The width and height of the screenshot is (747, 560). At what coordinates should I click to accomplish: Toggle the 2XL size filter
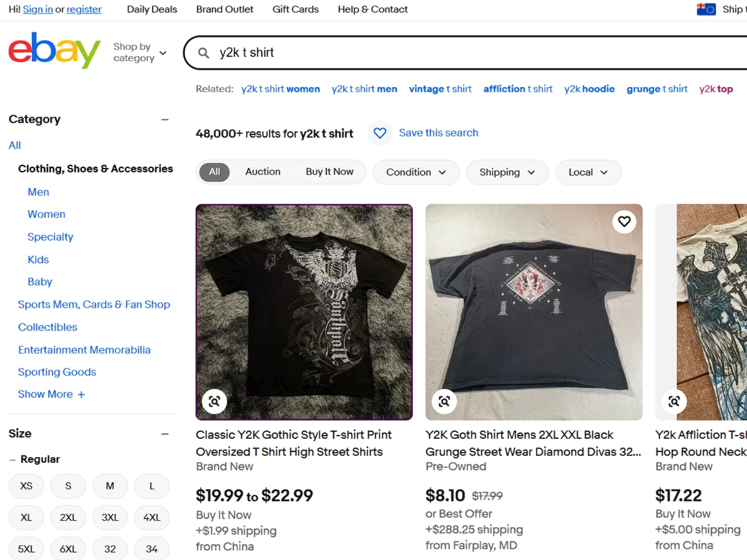[68, 517]
